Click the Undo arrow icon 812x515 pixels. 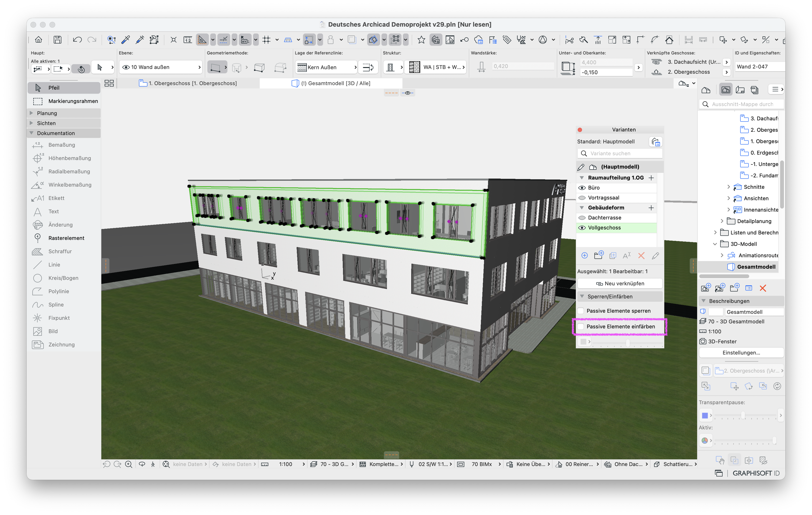[77, 40]
